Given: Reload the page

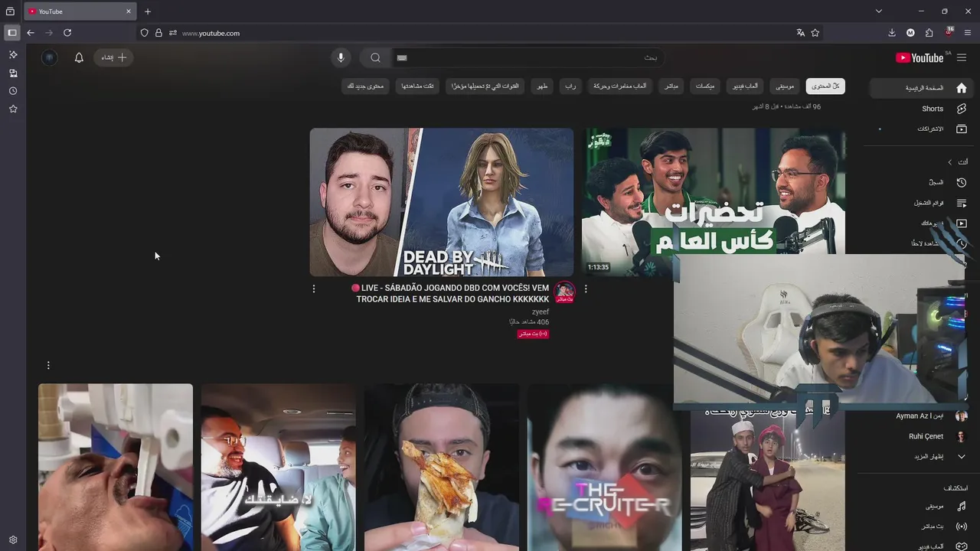Looking at the screenshot, I should (67, 33).
